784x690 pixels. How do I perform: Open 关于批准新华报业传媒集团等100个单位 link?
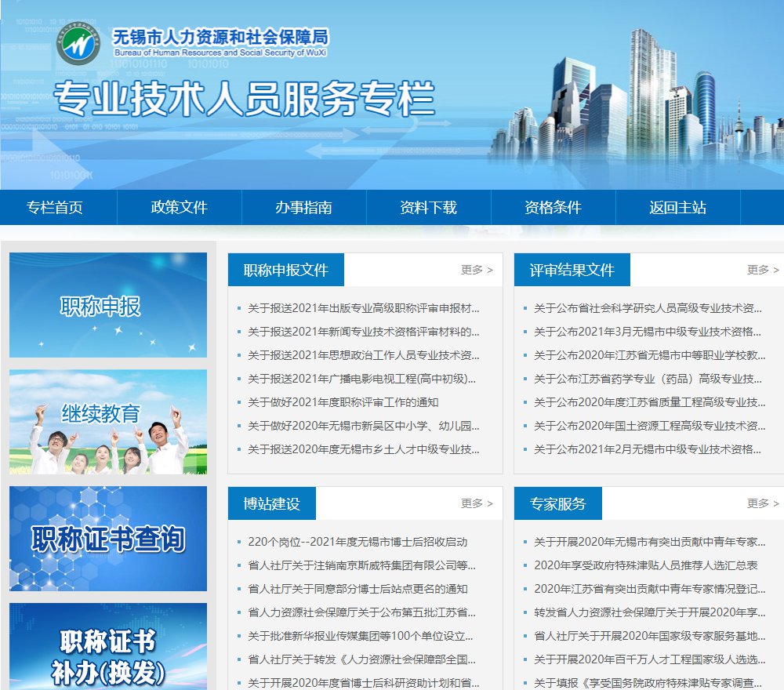pyautogui.click(x=360, y=636)
